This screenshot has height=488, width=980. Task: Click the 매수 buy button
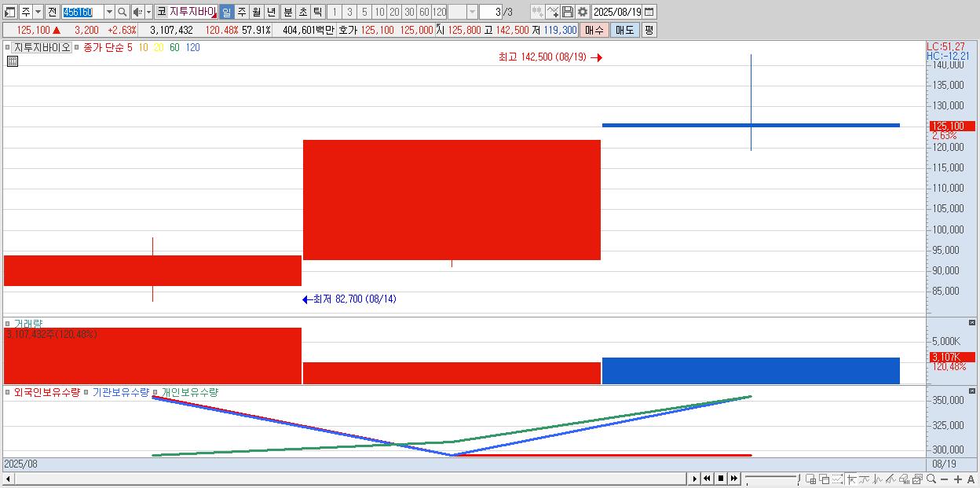click(594, 30)
